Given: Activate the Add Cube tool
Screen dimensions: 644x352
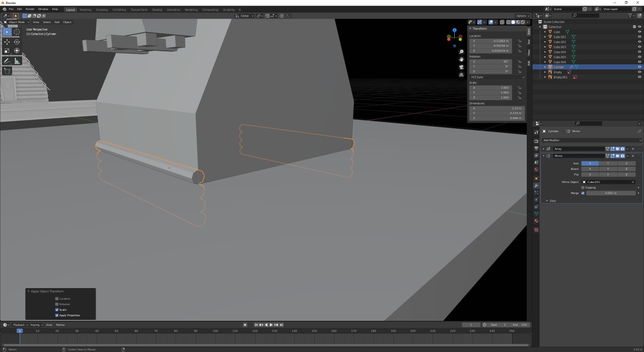Looking at the screenshot, I should (x=7, y=71).
